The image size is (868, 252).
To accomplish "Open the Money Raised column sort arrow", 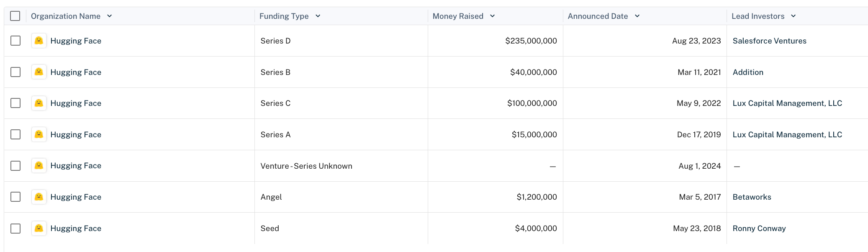I will (493, 16).
